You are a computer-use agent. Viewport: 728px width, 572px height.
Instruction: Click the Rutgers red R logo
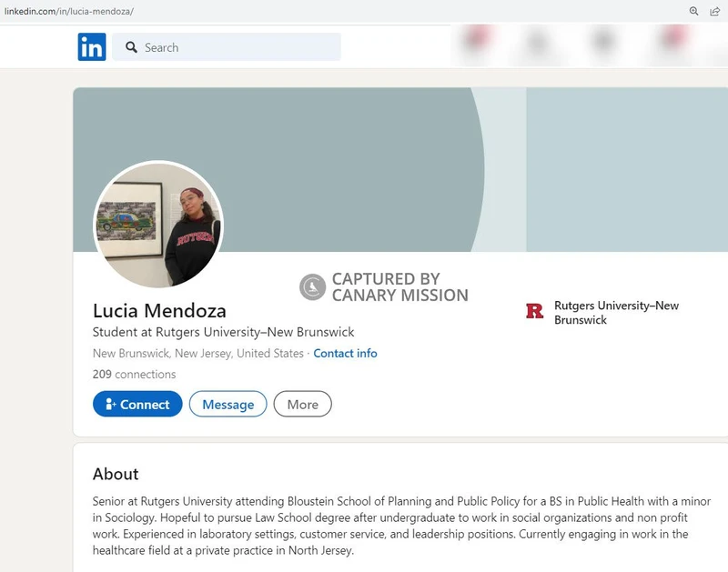(534, 311)
